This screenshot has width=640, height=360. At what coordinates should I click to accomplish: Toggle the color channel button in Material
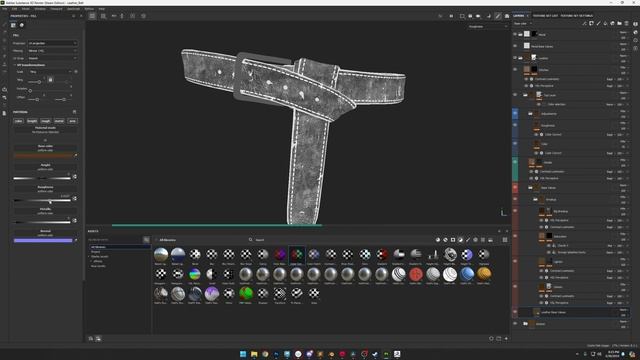click(x=18, y=121)
